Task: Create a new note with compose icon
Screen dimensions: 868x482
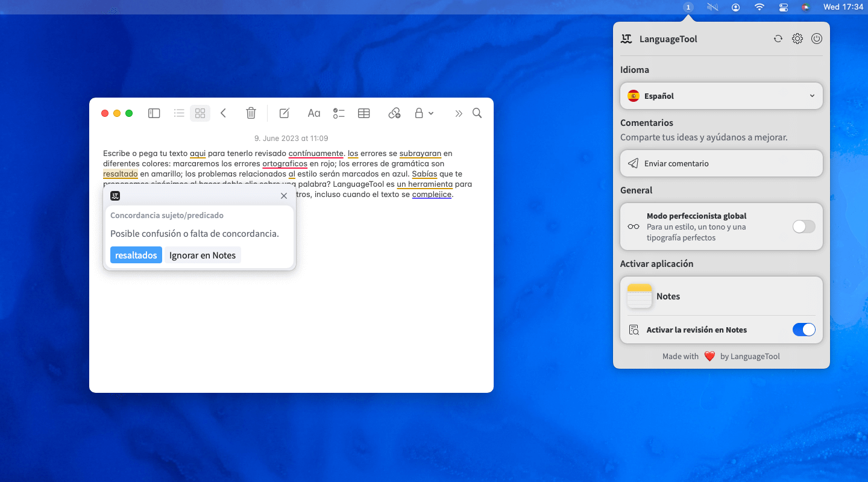Action: [285, 113]
